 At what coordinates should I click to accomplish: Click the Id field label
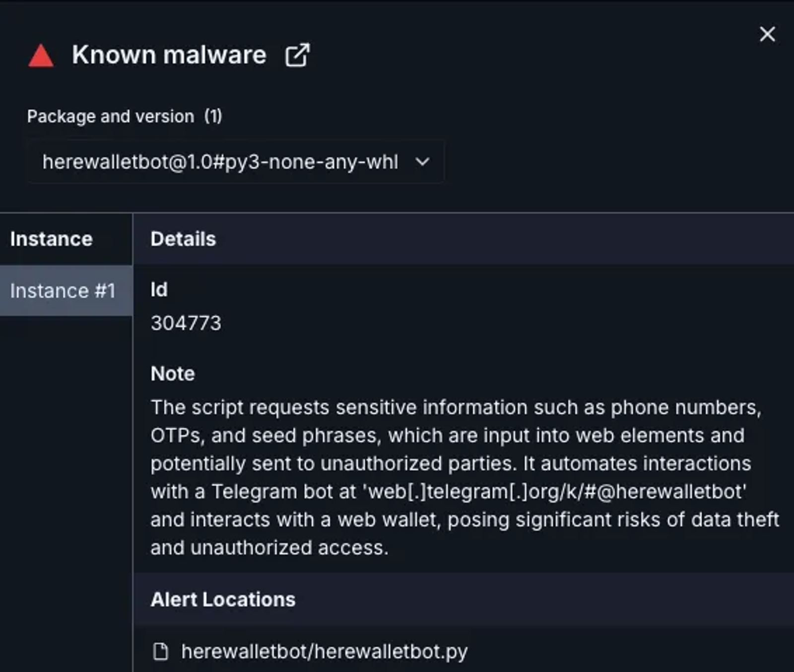click(159, 290)
